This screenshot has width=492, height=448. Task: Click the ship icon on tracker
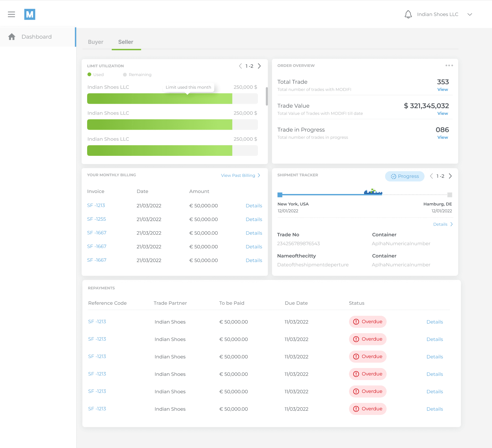[x=373, y=192]
